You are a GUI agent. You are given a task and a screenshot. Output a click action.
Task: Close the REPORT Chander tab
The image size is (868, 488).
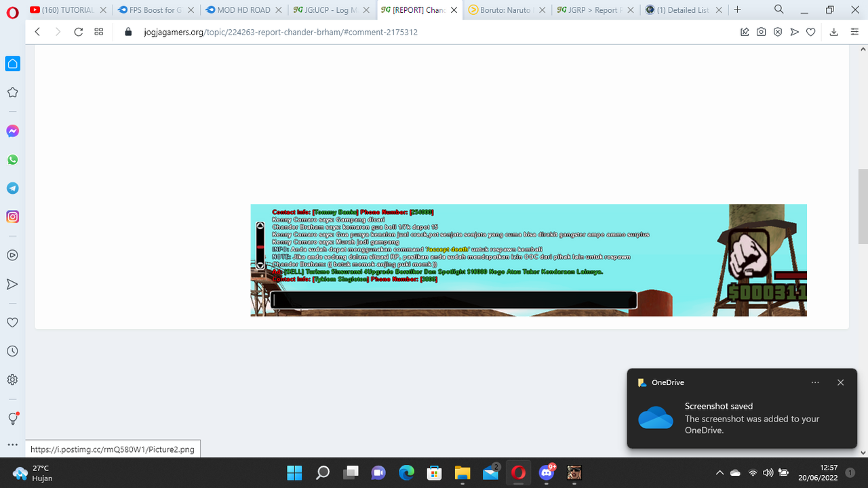pyautogui.click(x=454, y=10)
